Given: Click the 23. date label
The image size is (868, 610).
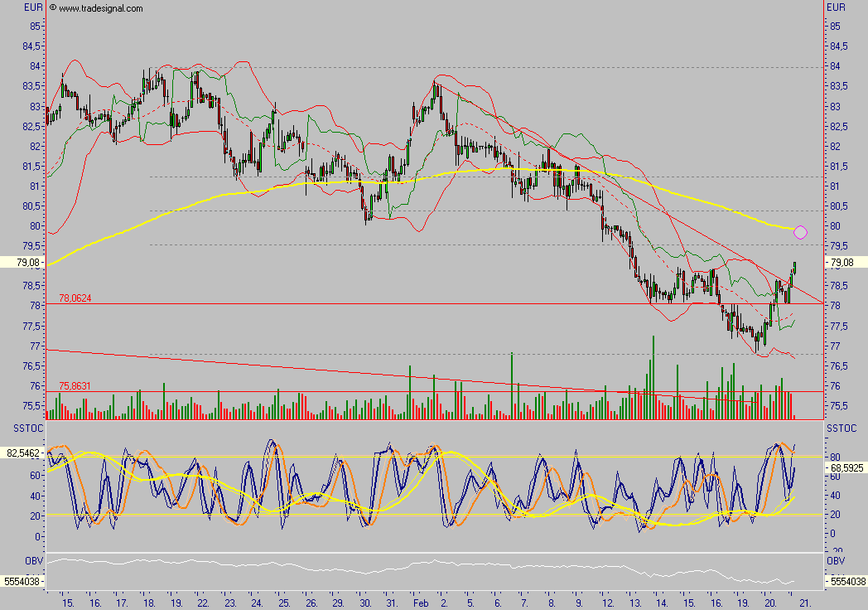Looking at the screenshot, I should coord(230,603).
